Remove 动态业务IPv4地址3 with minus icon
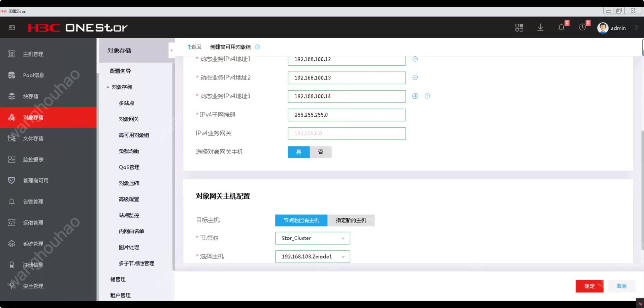 427,96
